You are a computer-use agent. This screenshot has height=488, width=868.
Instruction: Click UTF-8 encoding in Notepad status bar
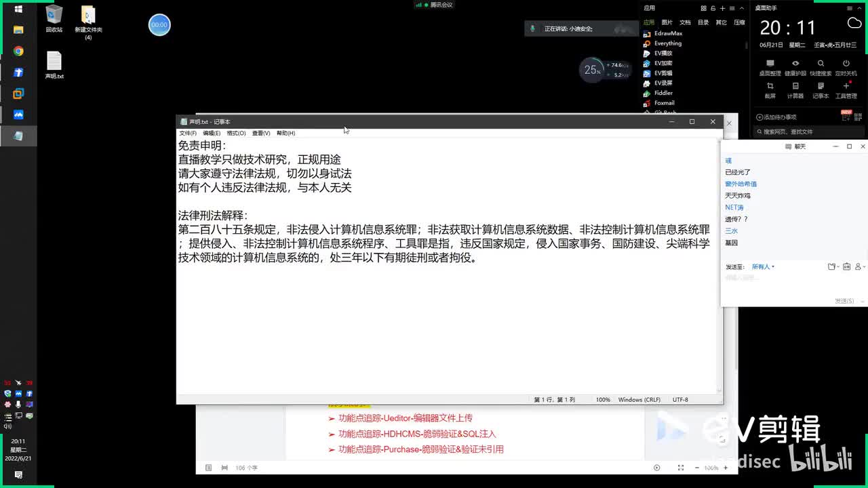(680, 400)
